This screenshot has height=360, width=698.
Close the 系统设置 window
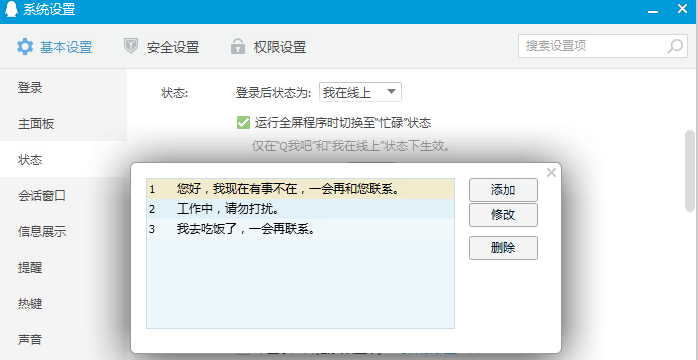pos(682,9)
